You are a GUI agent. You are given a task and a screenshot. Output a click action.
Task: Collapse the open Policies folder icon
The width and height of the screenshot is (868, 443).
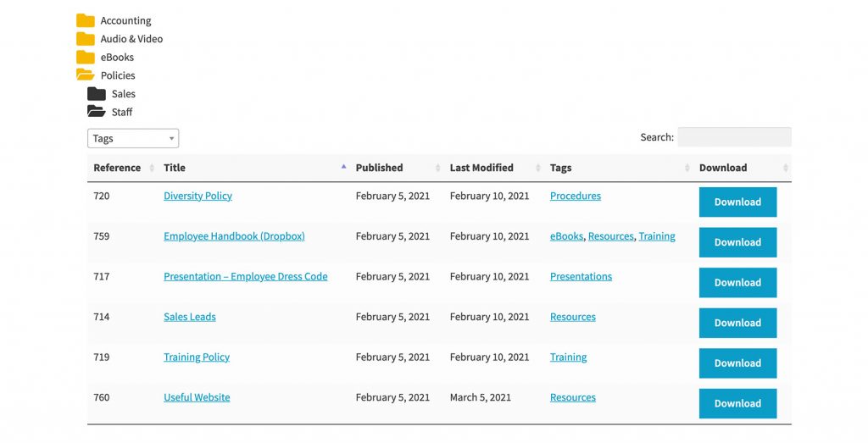coord(86,75)
